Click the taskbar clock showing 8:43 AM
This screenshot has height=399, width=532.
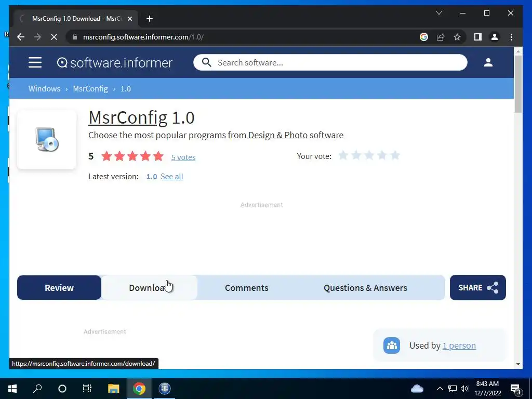[487, 389]
